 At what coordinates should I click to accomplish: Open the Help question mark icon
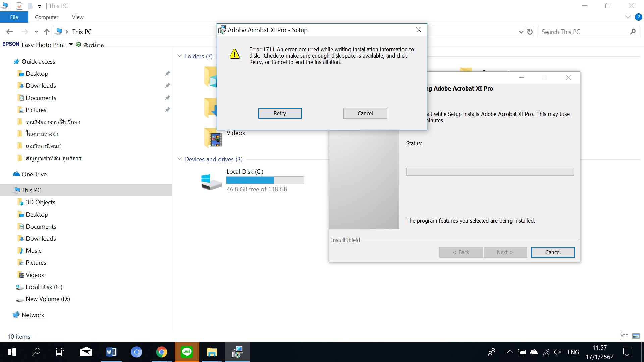point(638,17)
